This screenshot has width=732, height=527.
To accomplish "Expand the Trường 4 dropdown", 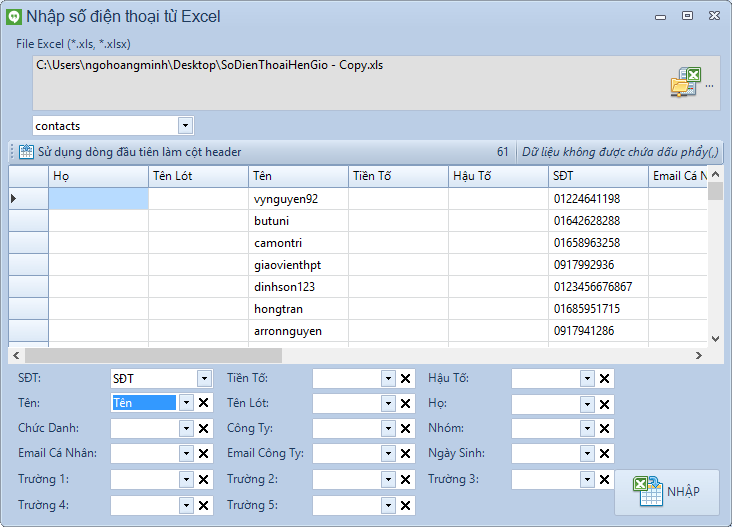I will tap(186, 505).
